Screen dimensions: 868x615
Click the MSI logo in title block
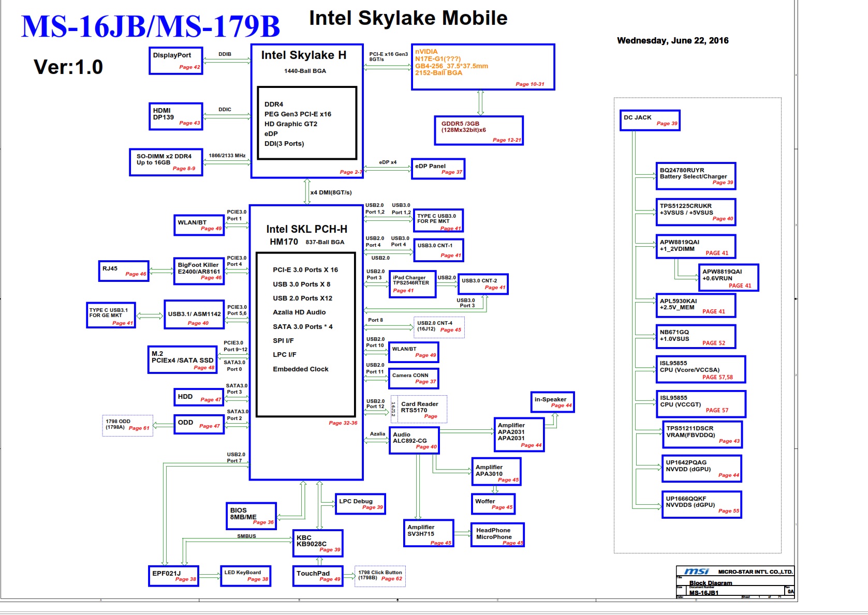[697, 572]
